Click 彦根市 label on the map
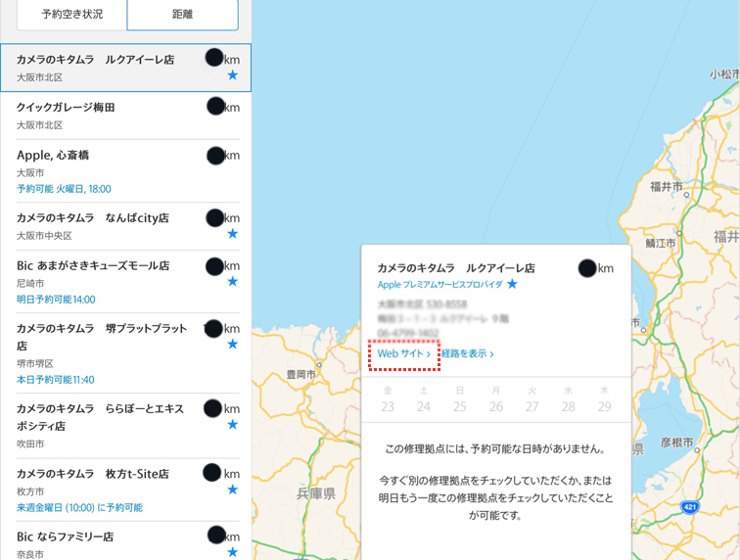Viewport: 740px width, 560px height. point(676,443)
